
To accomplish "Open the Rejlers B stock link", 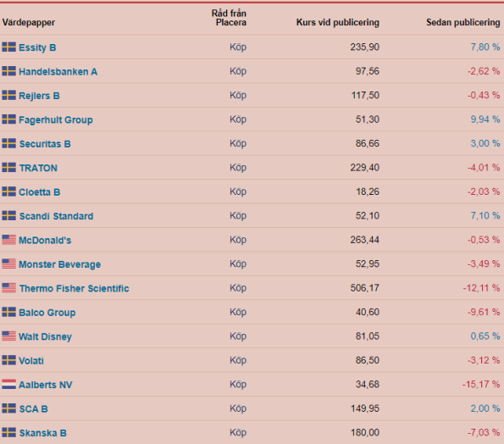I will [x=39, y=96].
